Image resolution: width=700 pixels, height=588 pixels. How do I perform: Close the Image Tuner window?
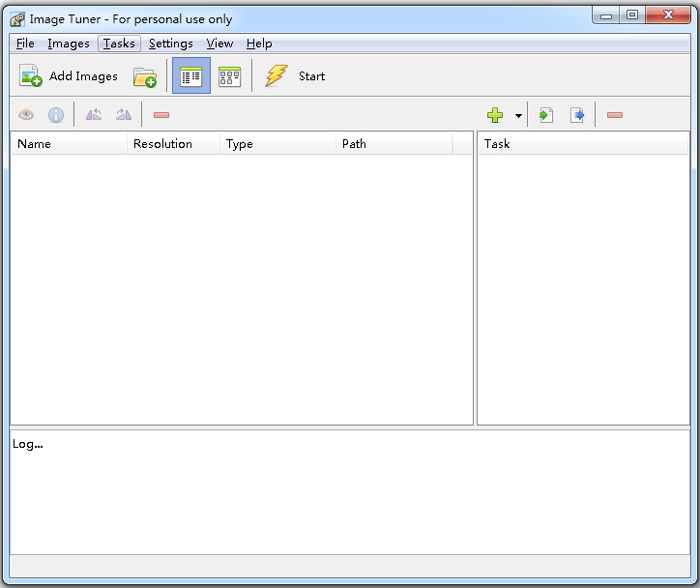pyautogui.click(x=668, y=15)
